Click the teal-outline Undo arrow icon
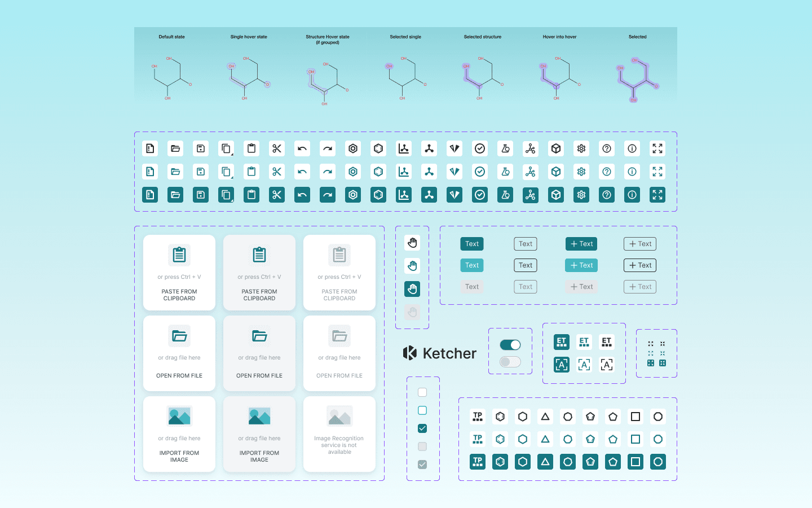Screen dimensions: 812x508 coord(302,172)
